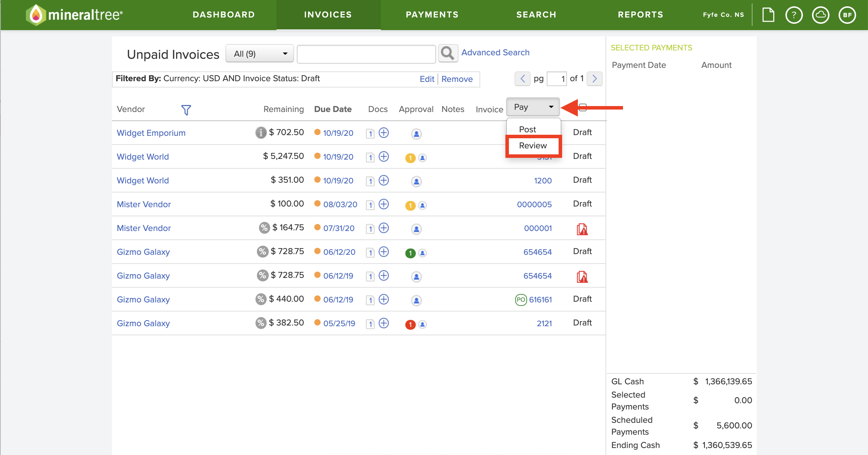868x455 pixels.
Task: Click the $ 351.00 remaining amount
Action: (287, 180)
